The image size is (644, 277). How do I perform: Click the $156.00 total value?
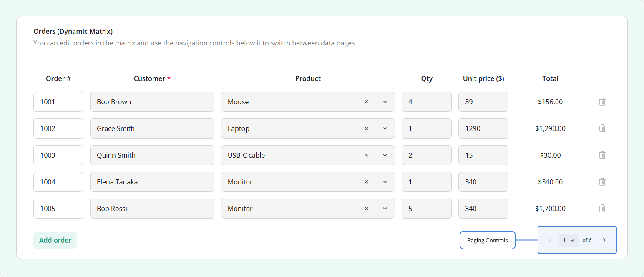click(550, 102)
